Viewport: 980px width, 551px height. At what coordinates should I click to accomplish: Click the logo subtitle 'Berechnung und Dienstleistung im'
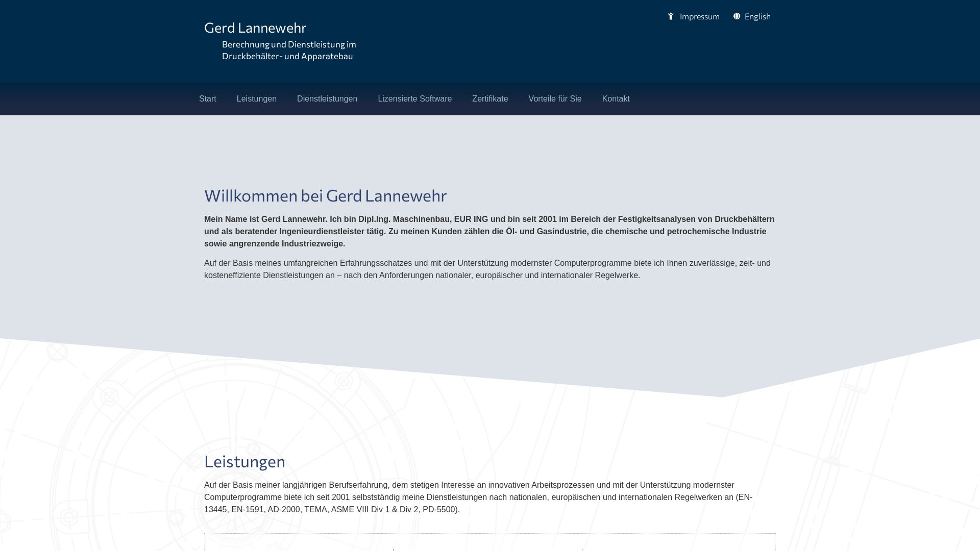tap(289, 44)
